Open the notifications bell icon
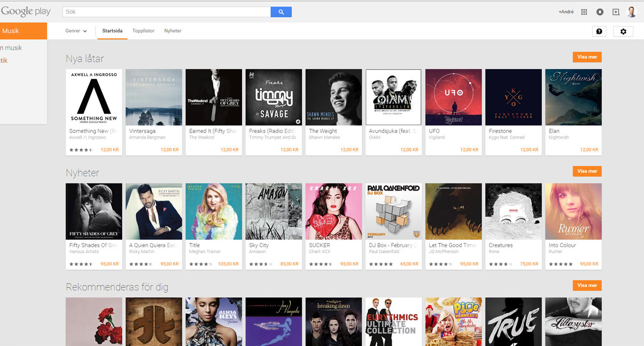Screen dimensions: 644x346 (600, 12)
